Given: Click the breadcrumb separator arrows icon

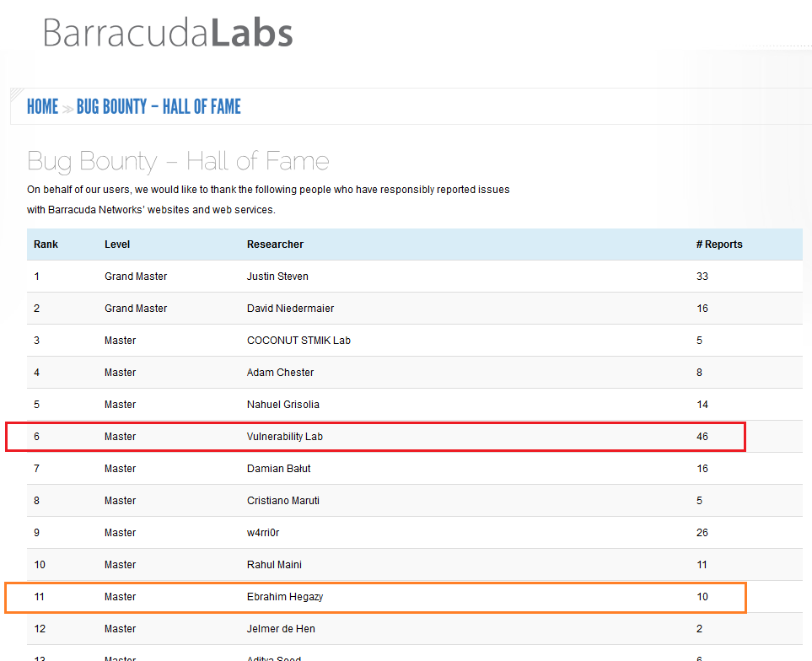Looking at the screenshot, I should point(67,106).
